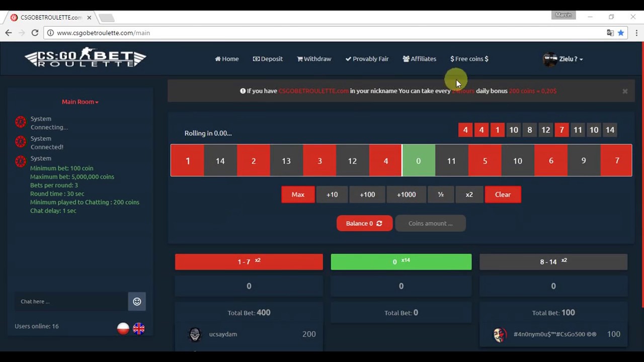Click the history result 14
Image resolution: width=644 pixels, height=362 pixels.
(610, 130)
